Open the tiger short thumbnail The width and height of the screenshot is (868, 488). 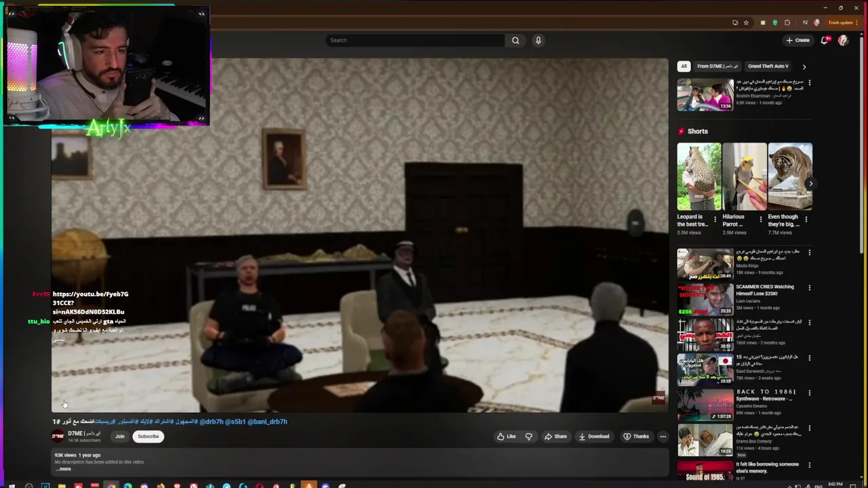point(790,176)
